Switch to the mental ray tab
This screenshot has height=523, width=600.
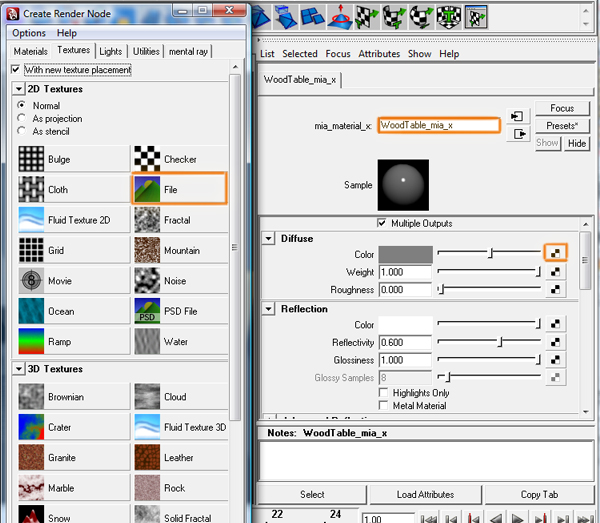pyautogui.click(x=188, y=51)
